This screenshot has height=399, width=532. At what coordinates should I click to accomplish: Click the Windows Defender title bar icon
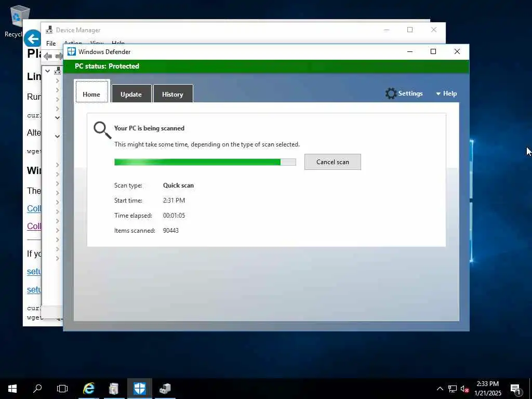click(x=71, y=51)
